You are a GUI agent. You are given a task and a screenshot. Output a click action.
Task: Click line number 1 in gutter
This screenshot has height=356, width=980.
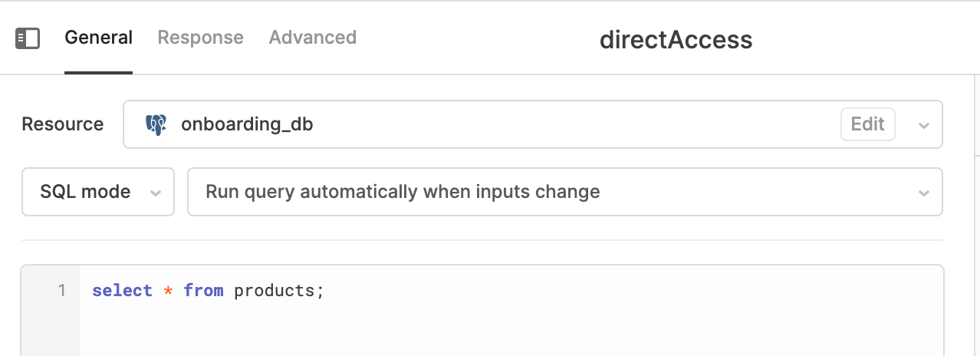(x=62, y=291)
